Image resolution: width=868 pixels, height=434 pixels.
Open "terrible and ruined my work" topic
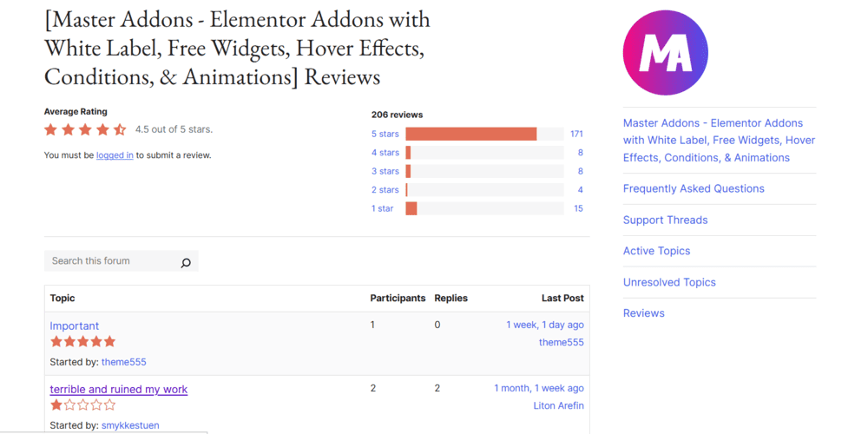click(x=119, y=389)
